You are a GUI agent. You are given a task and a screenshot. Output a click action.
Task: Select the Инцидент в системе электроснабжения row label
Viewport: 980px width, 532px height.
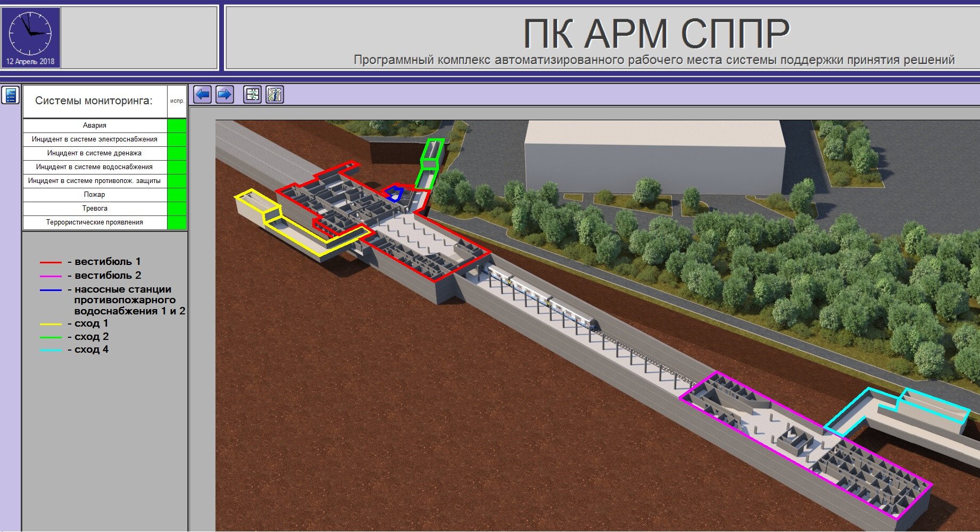tap(94, 139)
